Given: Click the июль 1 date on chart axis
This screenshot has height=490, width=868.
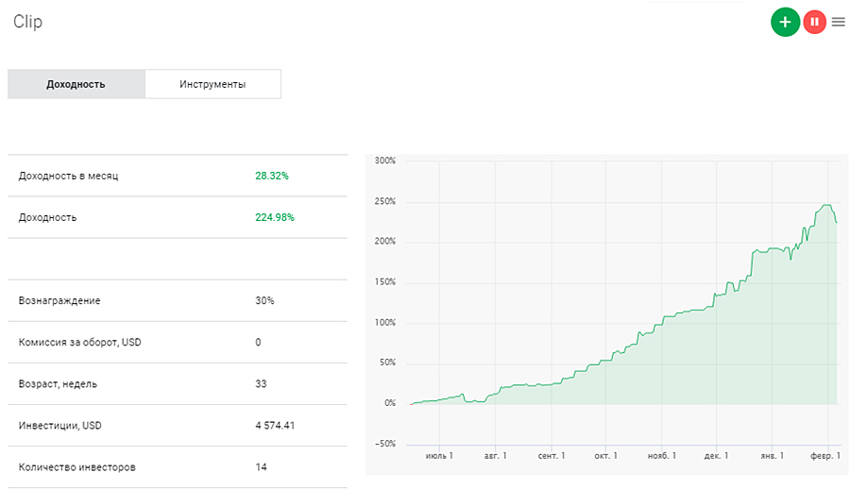Looking at the screenshot, I should coord(439,455).
